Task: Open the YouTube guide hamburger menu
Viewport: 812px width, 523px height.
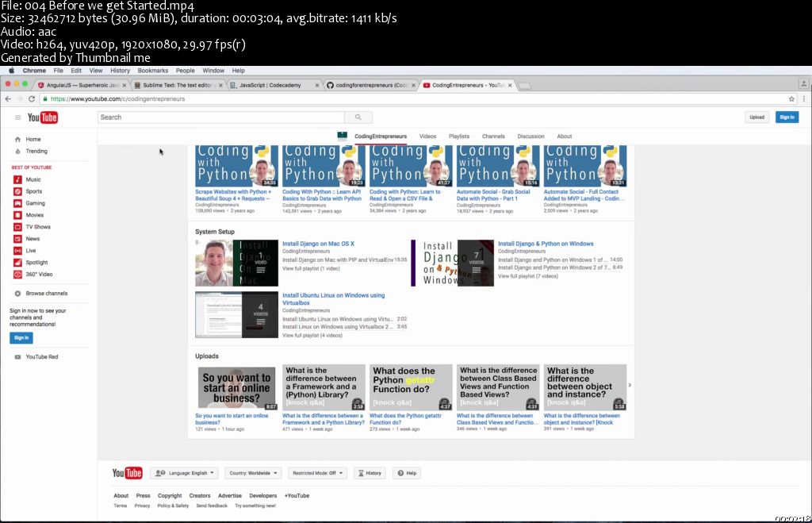Action: tap(17, 117)
